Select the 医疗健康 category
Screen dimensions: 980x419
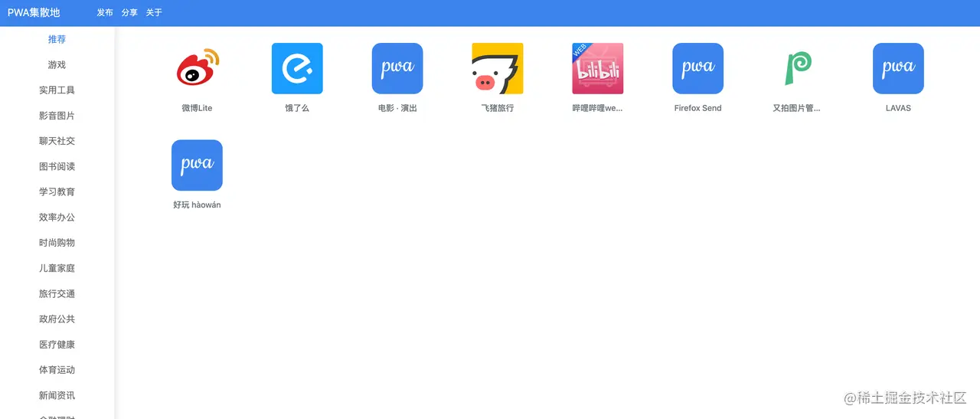(57, 345)
